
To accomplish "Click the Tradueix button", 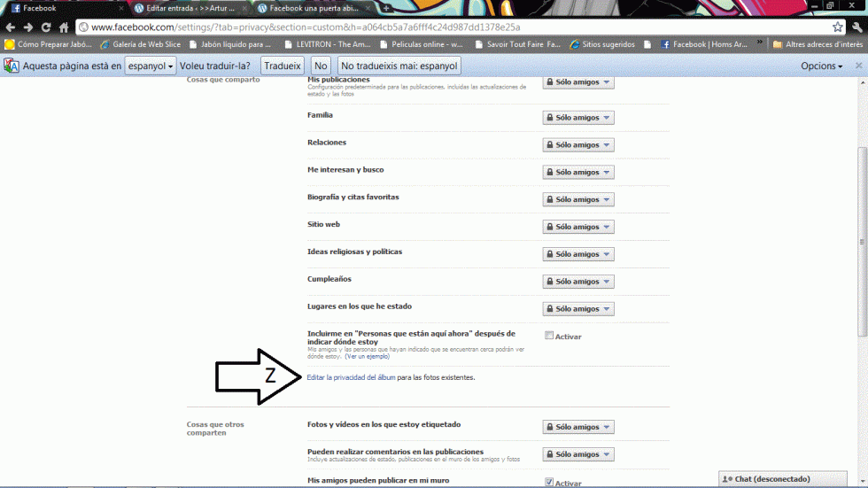I will click(x=283, y=66).
